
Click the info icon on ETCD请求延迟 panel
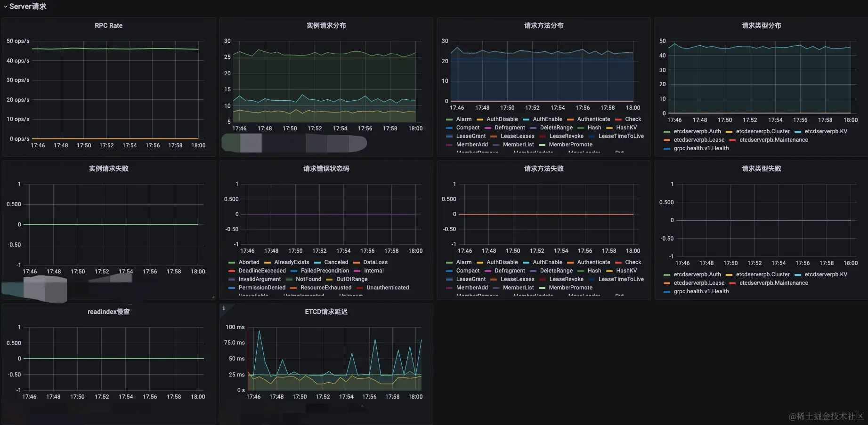(224, 308)
